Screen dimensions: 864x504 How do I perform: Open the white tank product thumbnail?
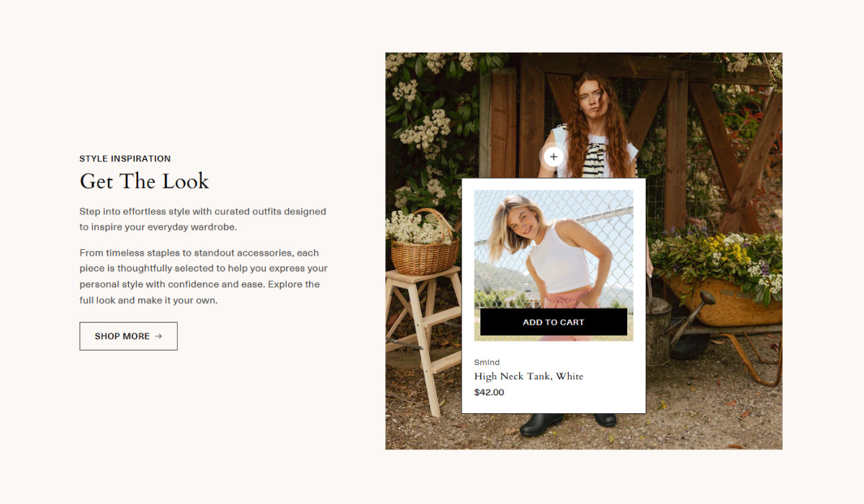553,248
